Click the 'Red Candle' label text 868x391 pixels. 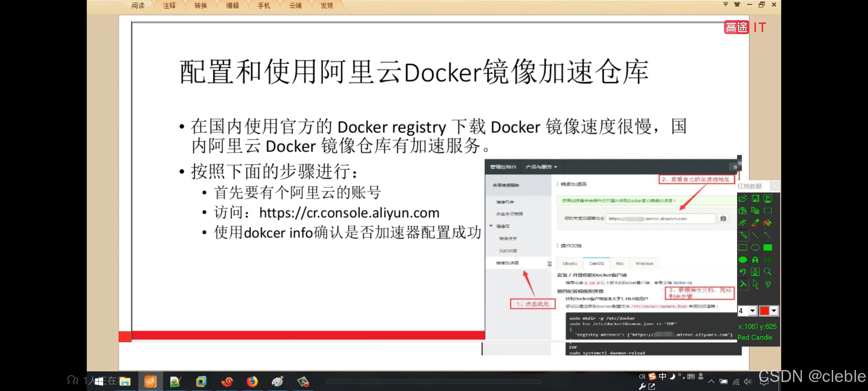pyautogui.click(x=755, y=337)
